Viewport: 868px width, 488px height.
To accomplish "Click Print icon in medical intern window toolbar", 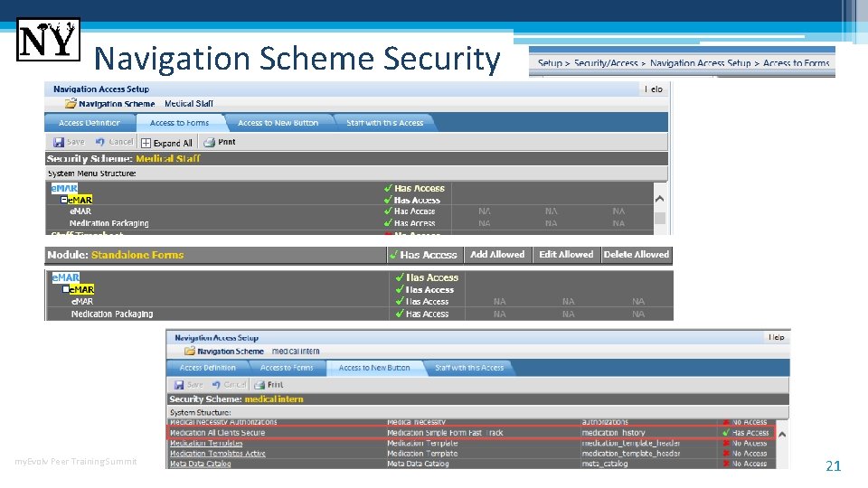I will point(259,385).
